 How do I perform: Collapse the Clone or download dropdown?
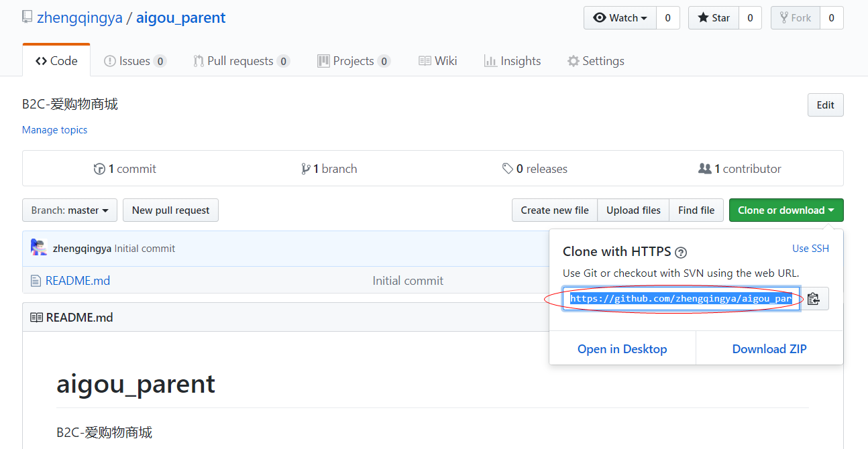click(x=786, y=210)
